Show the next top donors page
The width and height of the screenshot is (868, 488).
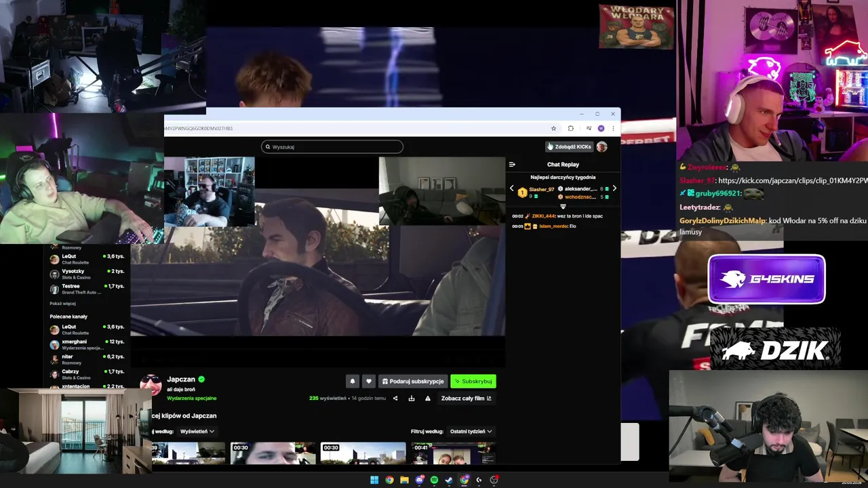point(614,188)
